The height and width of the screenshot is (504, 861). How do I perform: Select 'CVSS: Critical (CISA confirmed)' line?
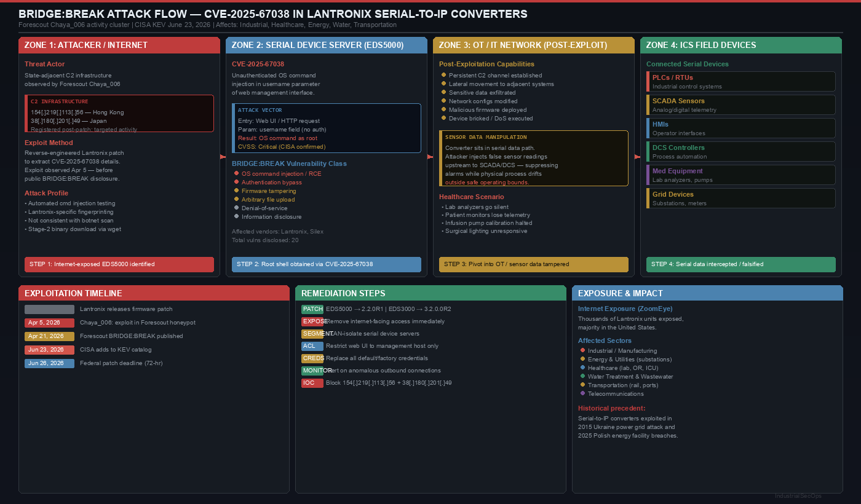282,147
